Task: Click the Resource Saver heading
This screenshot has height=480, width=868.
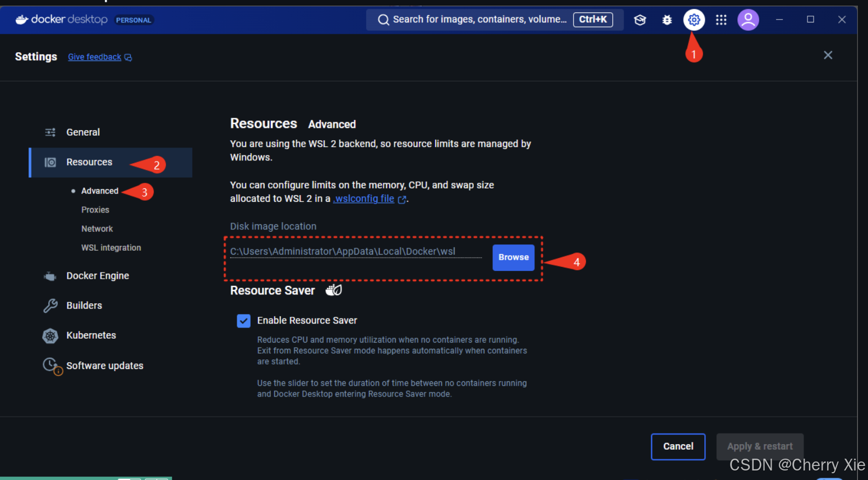Action: coord(273,290)
